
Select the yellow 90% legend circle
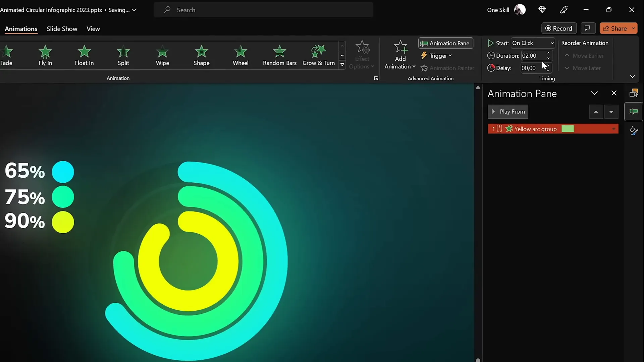63,222
